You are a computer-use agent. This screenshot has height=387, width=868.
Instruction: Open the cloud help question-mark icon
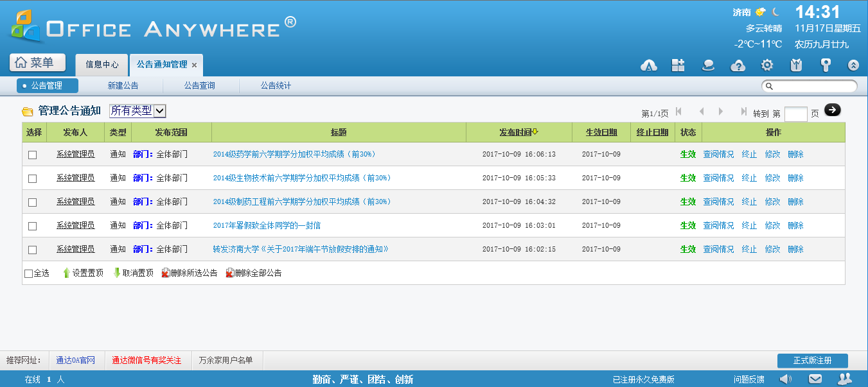coord(738,65)
